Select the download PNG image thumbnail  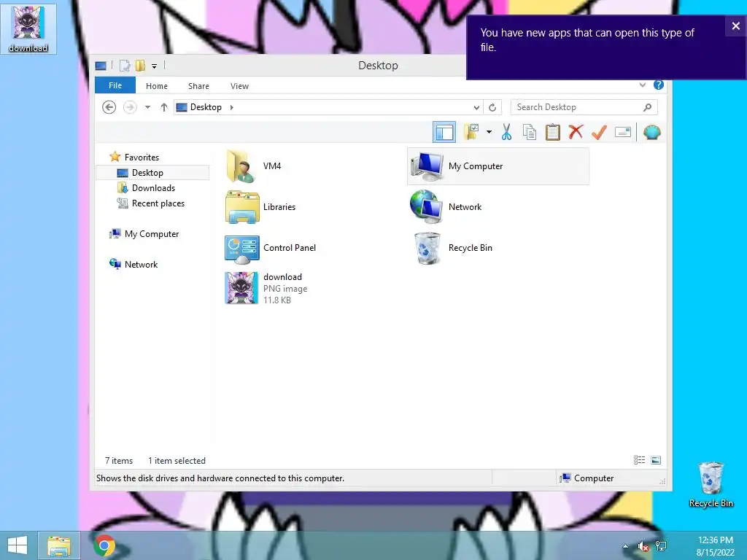[241, 288]
